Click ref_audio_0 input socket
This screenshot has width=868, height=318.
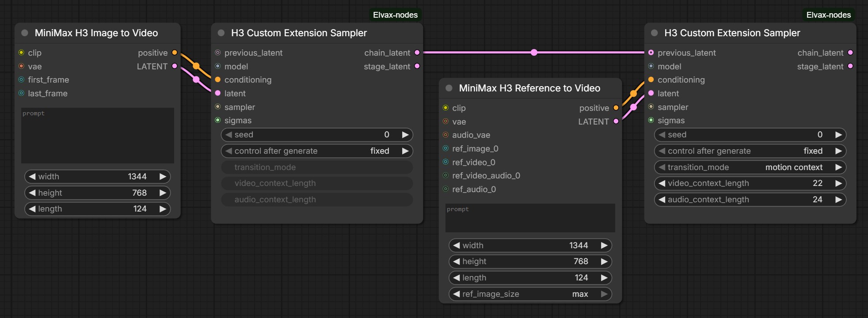click(445, 189)
